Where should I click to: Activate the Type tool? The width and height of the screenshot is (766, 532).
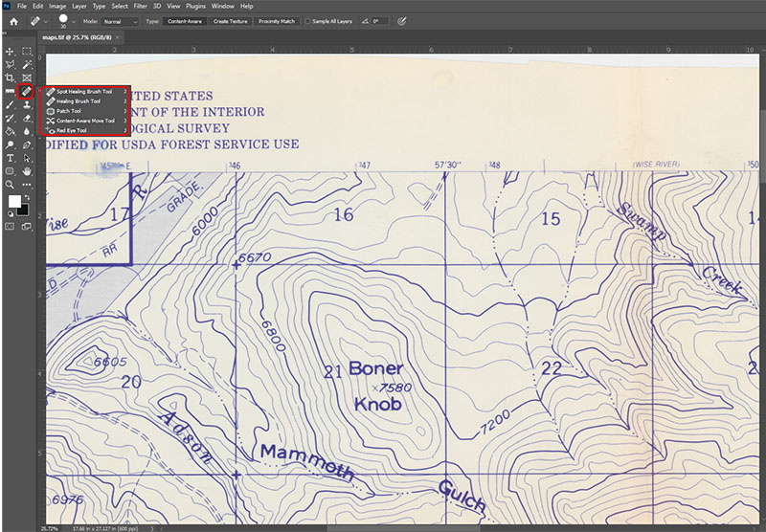(10, 157)
